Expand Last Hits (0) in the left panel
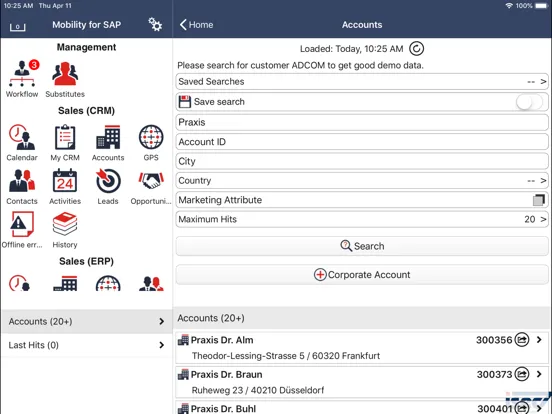 (x=87, y=345)
